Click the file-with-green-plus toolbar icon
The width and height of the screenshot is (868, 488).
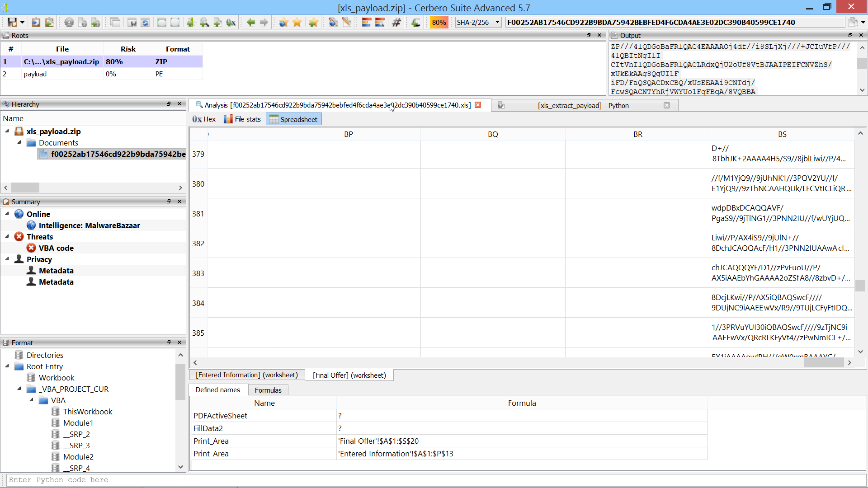click(x=95, y=22)
